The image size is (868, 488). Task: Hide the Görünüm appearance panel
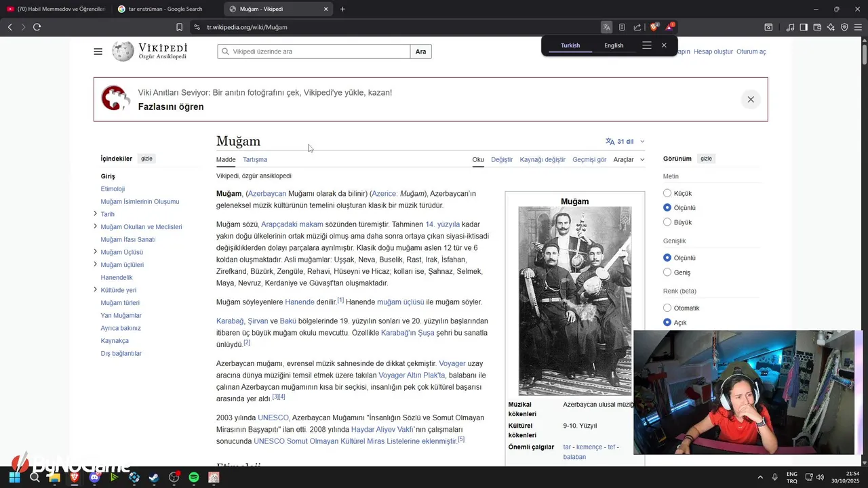tap(706, 159)
